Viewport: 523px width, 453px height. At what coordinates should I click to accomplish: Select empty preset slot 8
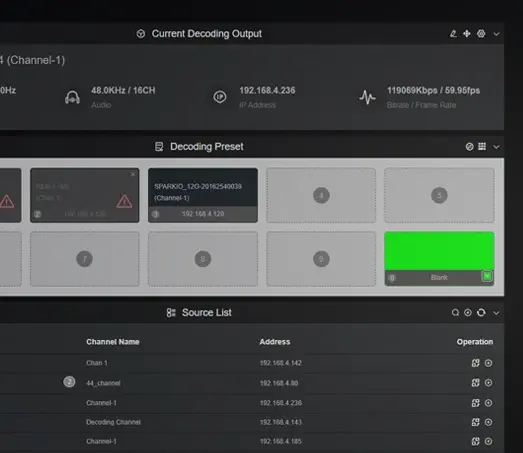(203, 259)
